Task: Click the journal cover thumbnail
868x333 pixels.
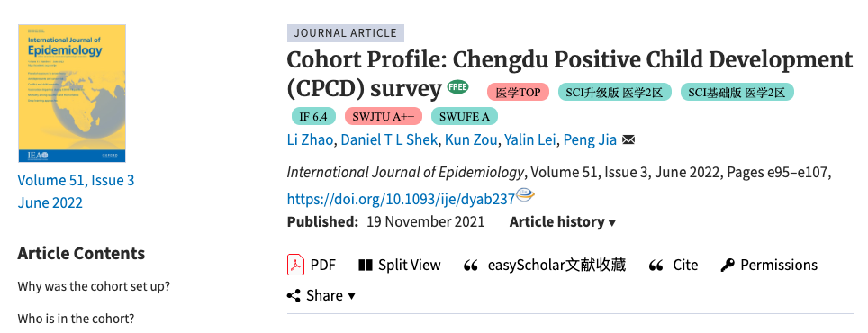Action: 72,94
